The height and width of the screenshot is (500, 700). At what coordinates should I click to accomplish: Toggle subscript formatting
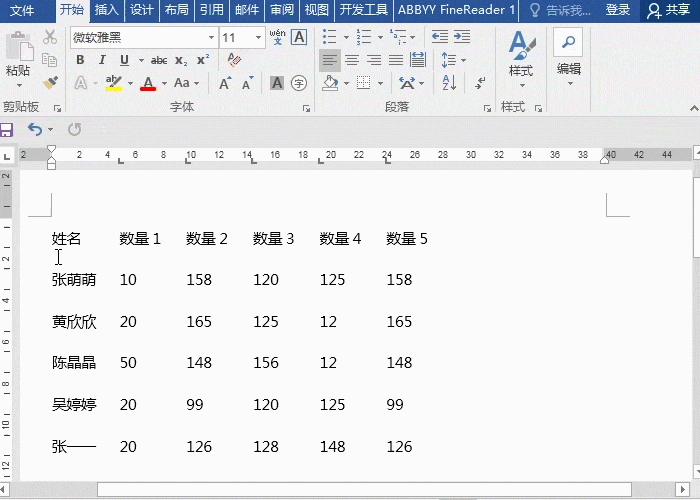(x=181, y=60)
